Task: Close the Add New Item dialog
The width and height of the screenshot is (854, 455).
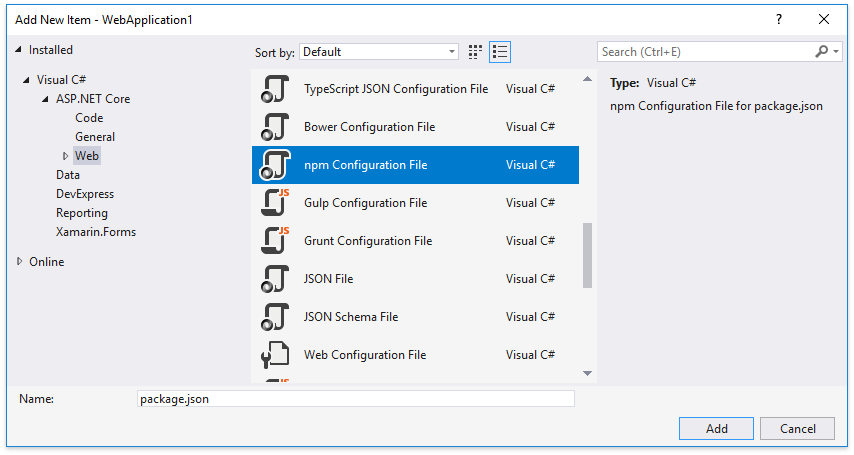Action: point(824,20)
